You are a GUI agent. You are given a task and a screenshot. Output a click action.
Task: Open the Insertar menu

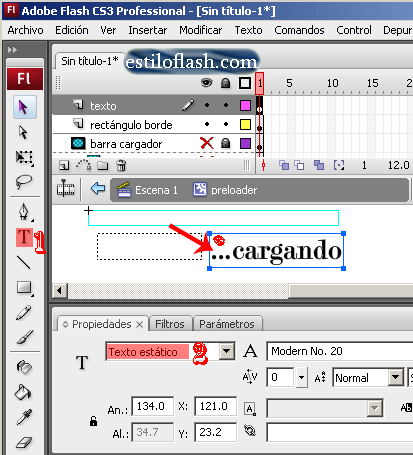click(148, 30)
